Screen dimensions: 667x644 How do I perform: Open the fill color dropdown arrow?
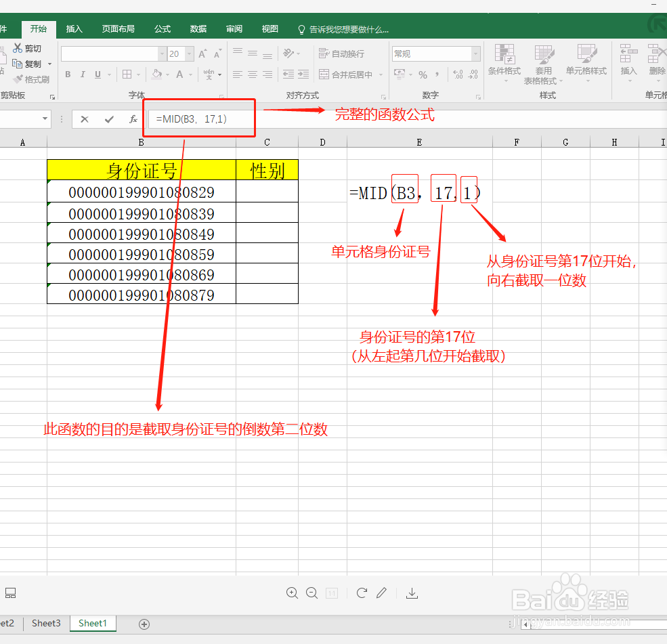(x=168, y=75)
